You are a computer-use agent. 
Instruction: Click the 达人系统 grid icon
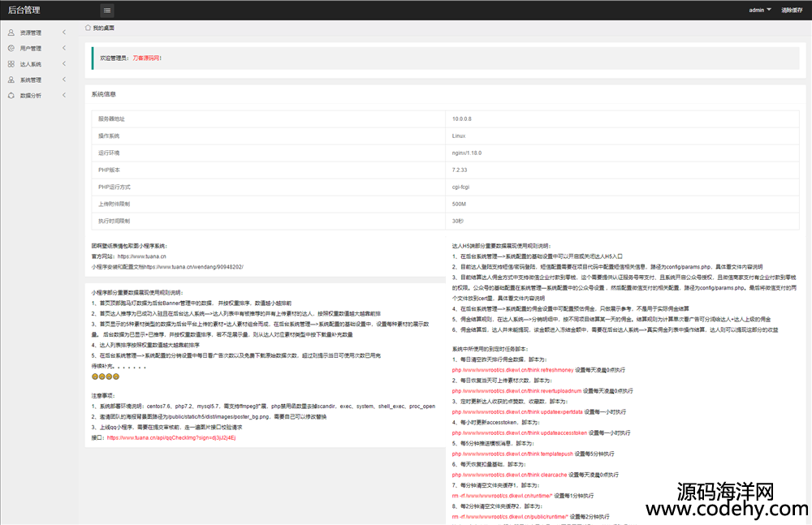pos(11,64)
